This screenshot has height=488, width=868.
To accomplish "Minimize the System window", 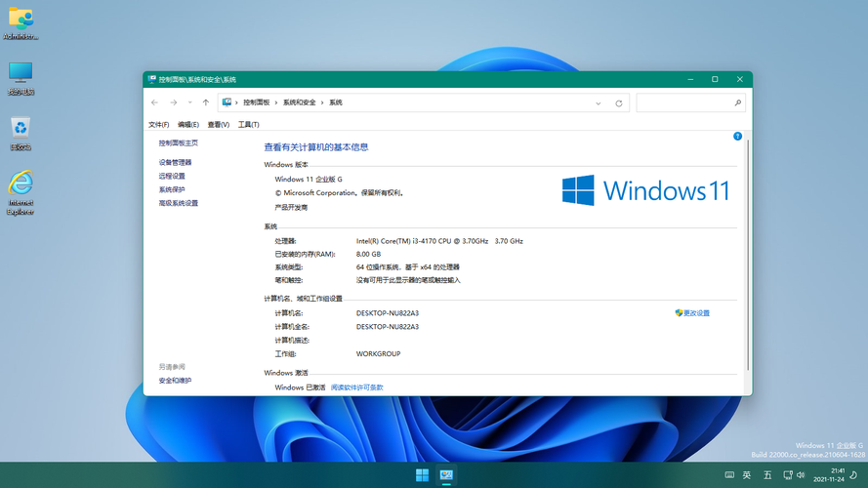I will 690,79.
